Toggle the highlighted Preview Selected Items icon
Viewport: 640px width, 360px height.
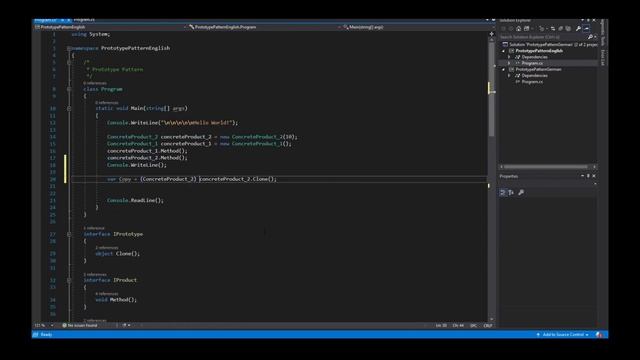click(x=587, y=29)
